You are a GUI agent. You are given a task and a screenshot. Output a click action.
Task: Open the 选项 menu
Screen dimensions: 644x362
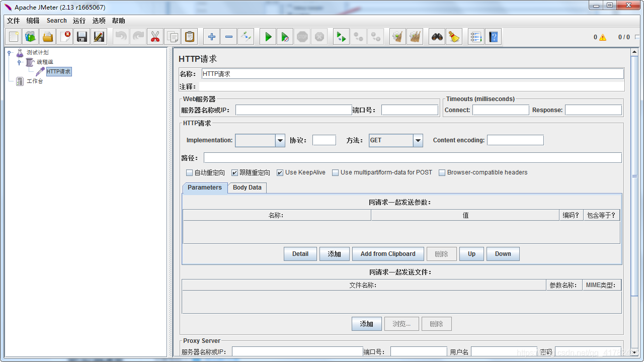[x=99, y=21]
